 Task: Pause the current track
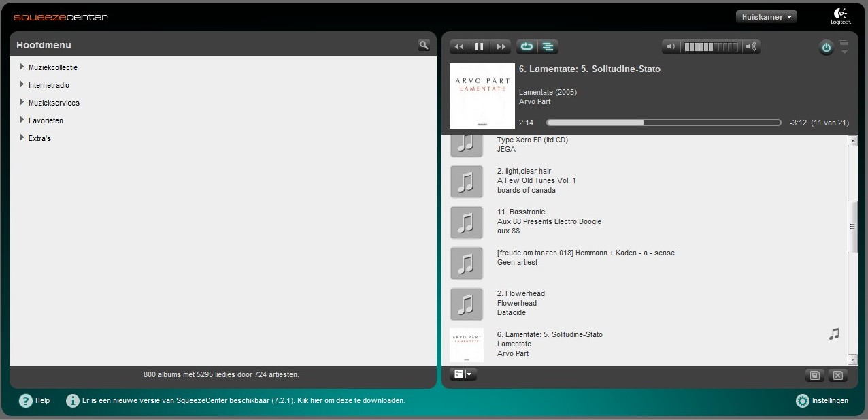point(480,47)
